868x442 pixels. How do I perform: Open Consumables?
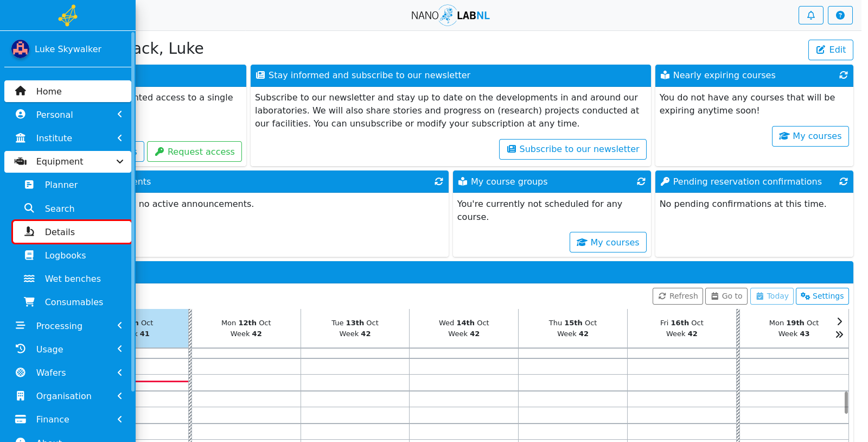coord(72,302)
